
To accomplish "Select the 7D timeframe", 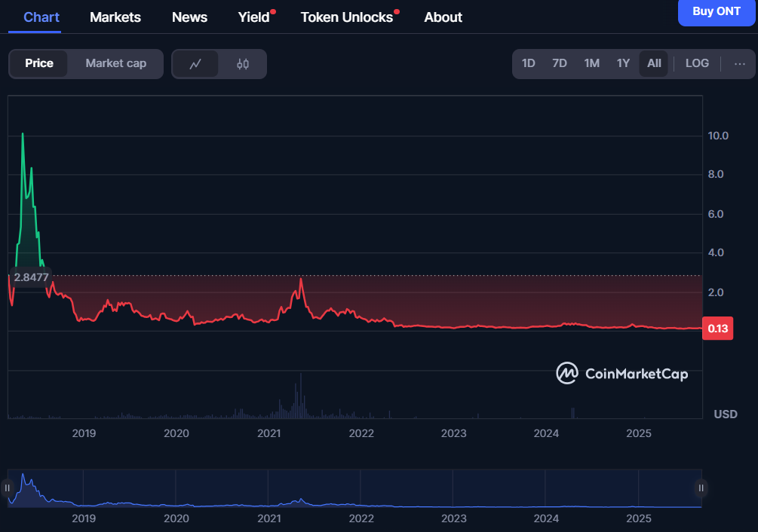I will click(559, 63).
